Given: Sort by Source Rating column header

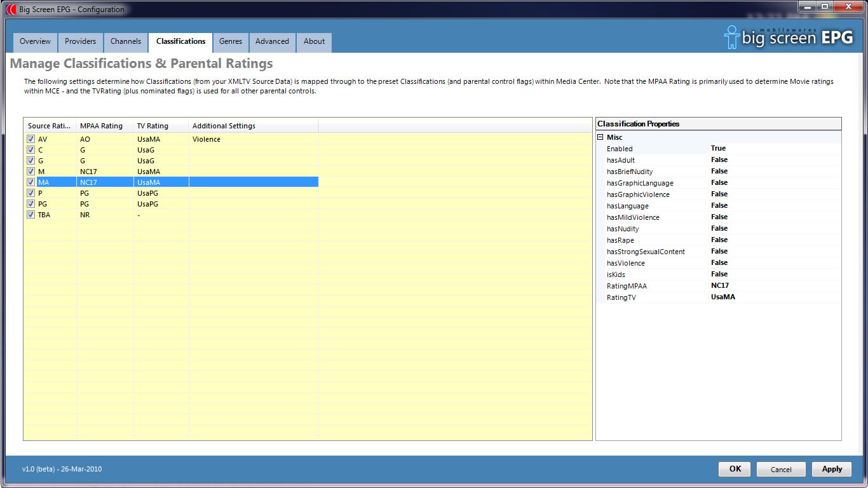Looking at the screenshot, I should click(50, 126).
